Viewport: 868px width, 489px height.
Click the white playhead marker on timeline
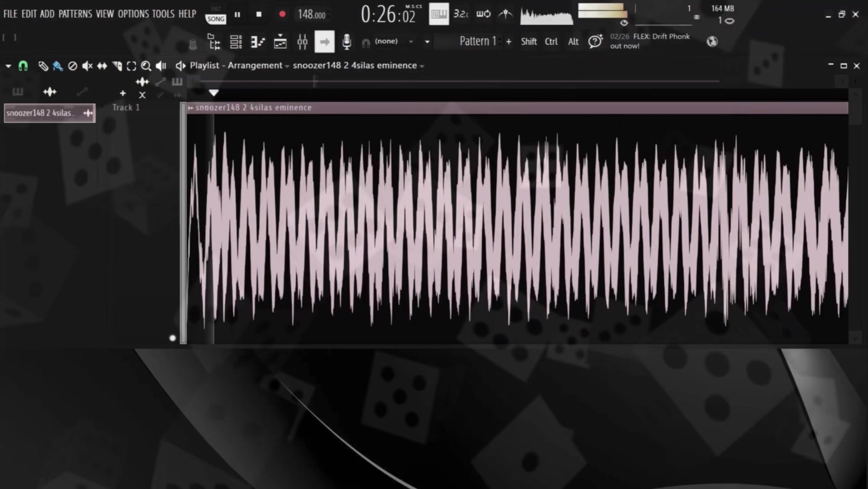(x=214, y=93)
